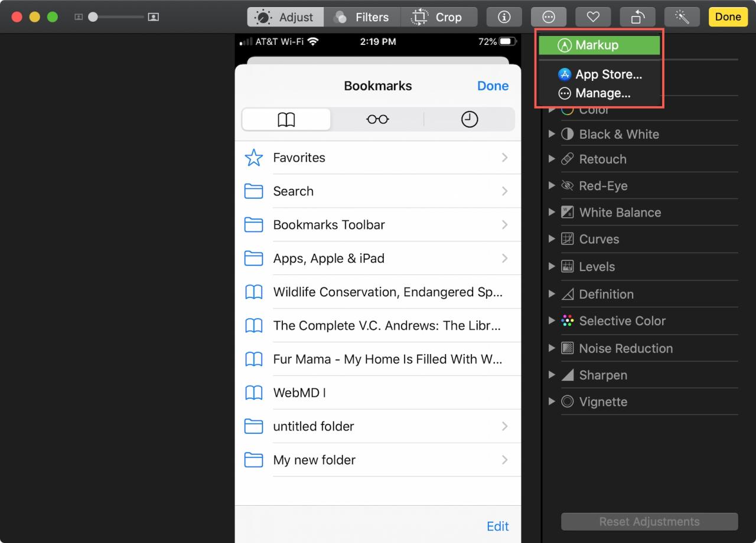Select Markup from the extensions menu

(x=599, y=45)
